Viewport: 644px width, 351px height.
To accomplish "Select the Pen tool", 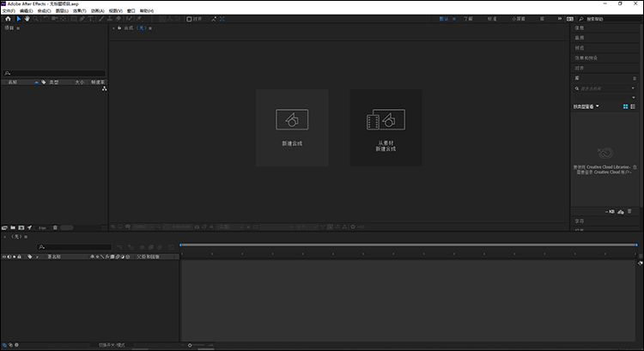I will [x=82, y=19].
